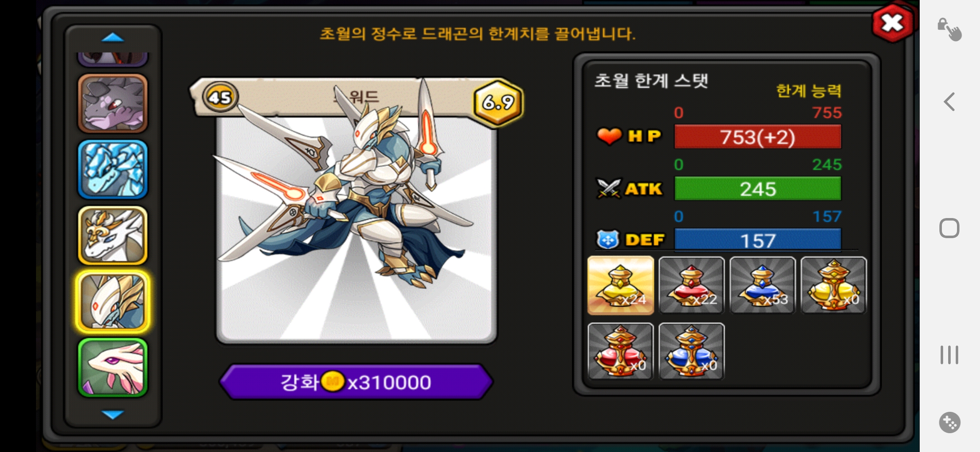Tap the 6.9 grade hexagon badge
Viewport: 980px width, 452px height.
(x=498, y=102)
